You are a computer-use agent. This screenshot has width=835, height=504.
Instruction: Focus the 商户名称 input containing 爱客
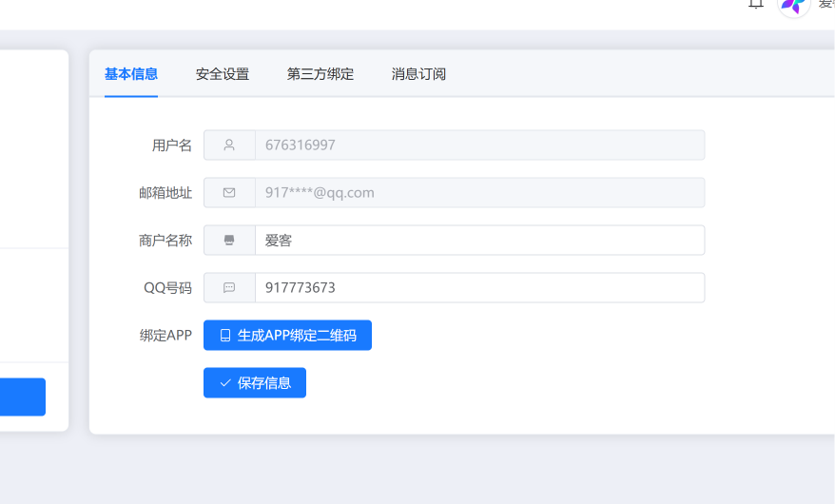coord(480,240)
